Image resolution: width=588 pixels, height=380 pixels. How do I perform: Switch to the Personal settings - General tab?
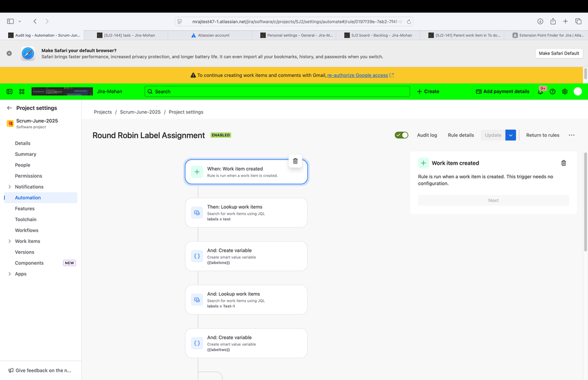(x=294, y=35)
